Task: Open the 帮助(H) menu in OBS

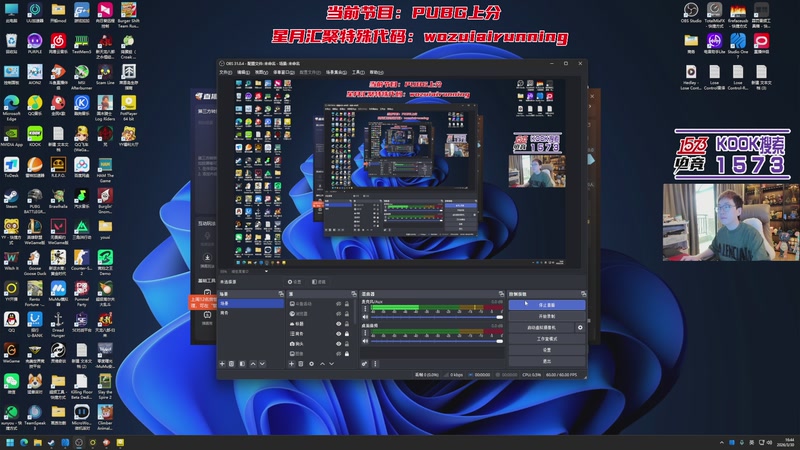Action: pyautogui.click(x=376, y=72)
